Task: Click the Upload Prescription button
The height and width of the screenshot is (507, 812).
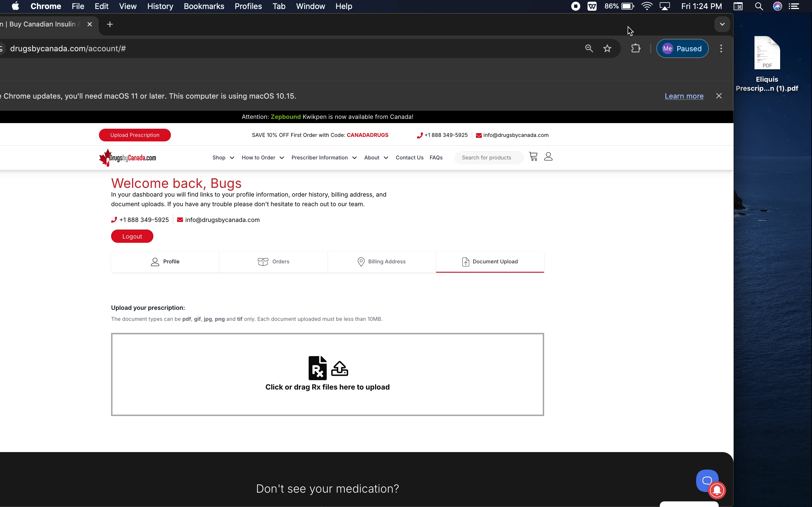Action: [x=134, y=135]
